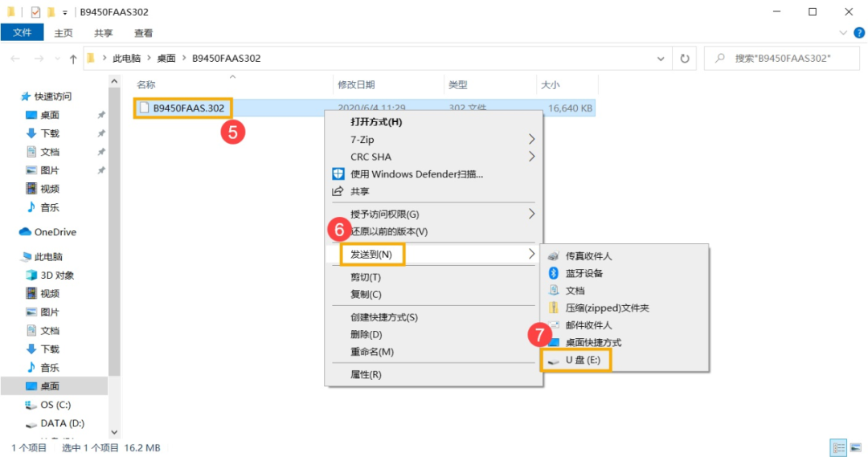The width and height of the screenshot is (868, 457).
Task: Choose 发送到(N) in context menu
Action: tap(371, 255)
